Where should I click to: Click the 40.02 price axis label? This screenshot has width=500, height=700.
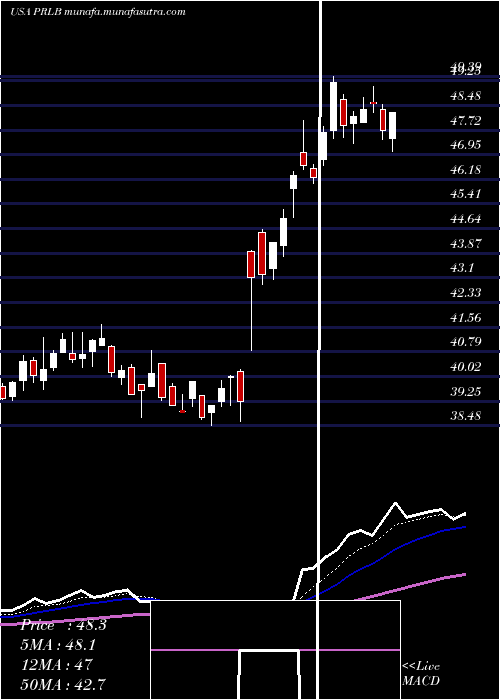point(466,367)
